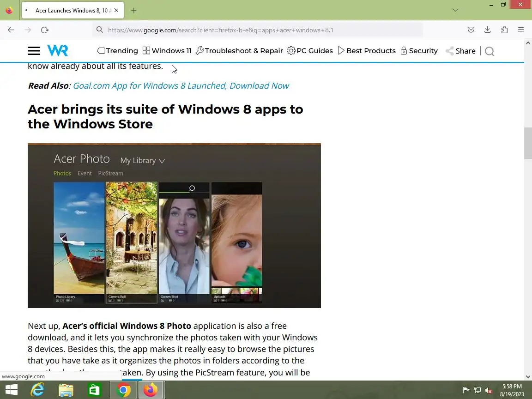Image resolution: width=532 pixels, height=399 pixels.
Task: Open the Firefox extensions menu
Action: click(504, 30)
